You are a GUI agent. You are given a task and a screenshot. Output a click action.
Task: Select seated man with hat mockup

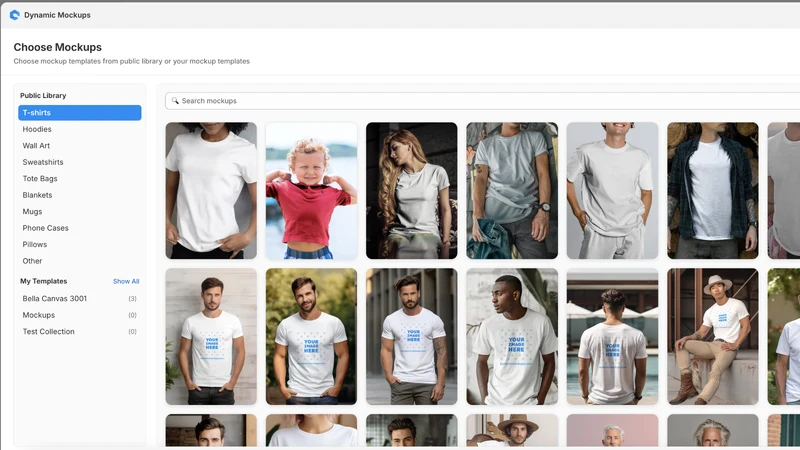[713, 337]
